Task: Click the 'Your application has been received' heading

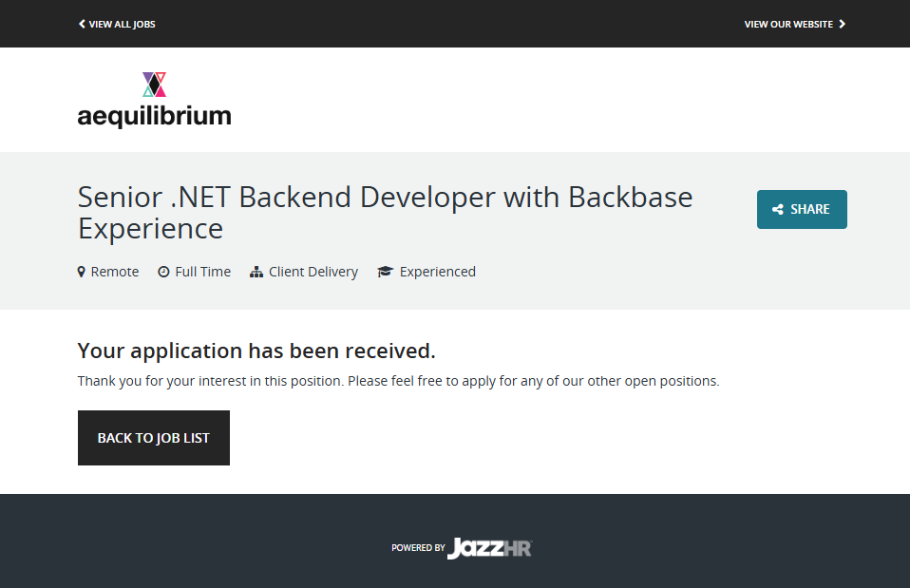Action: (x=256, y=351)
